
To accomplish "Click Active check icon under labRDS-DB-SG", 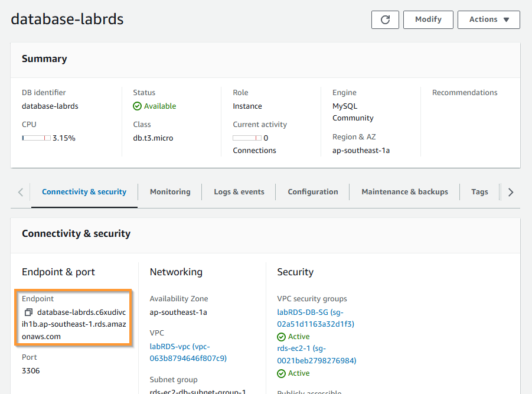I will pos(282,337).
